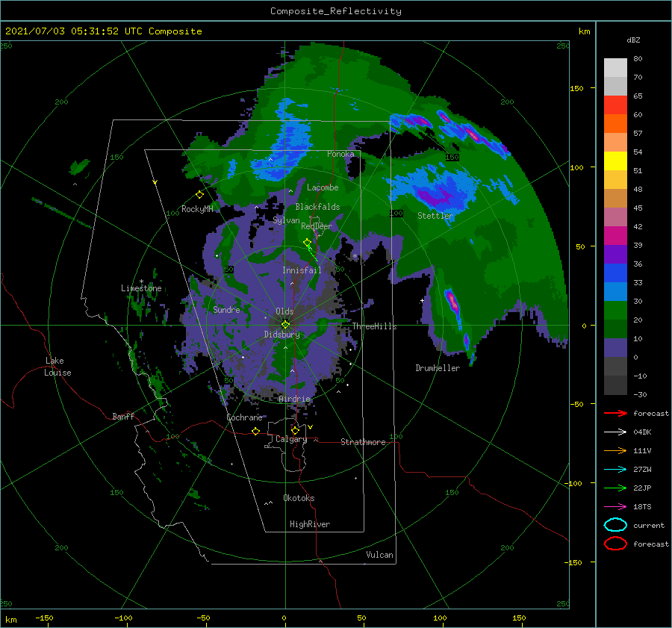Click the dBZ legend heading
The width and height of the screenshot is (672, 628).
[633, 40]
